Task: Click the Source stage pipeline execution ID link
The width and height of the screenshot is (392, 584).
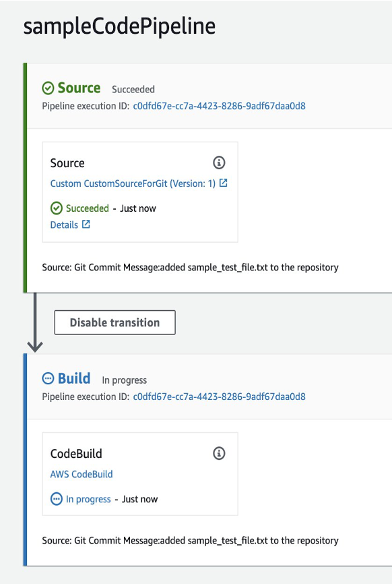Action: (219, 106)
